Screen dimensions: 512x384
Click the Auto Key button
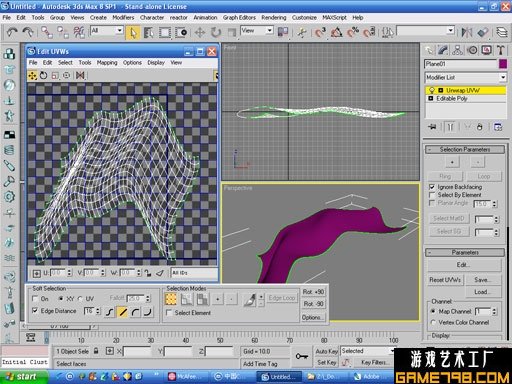tap(326, 351)
